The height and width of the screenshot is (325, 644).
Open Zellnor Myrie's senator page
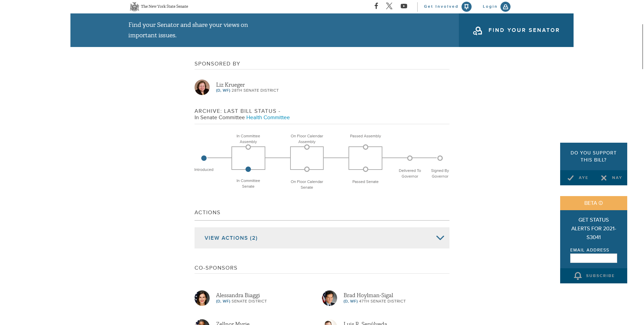tap(233, 323)
